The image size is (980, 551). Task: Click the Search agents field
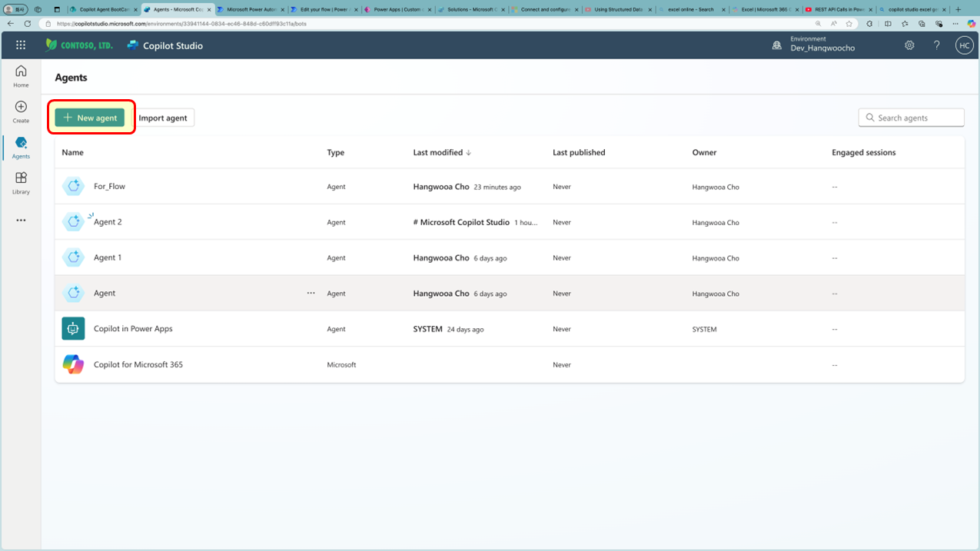pyautogui.click(x=912, y=118)
